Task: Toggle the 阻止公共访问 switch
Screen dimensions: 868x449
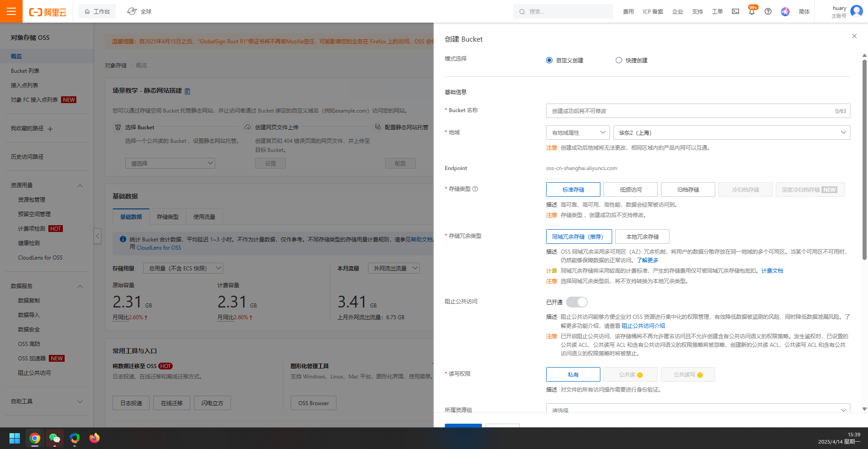Action: click(x=577, y=302)
